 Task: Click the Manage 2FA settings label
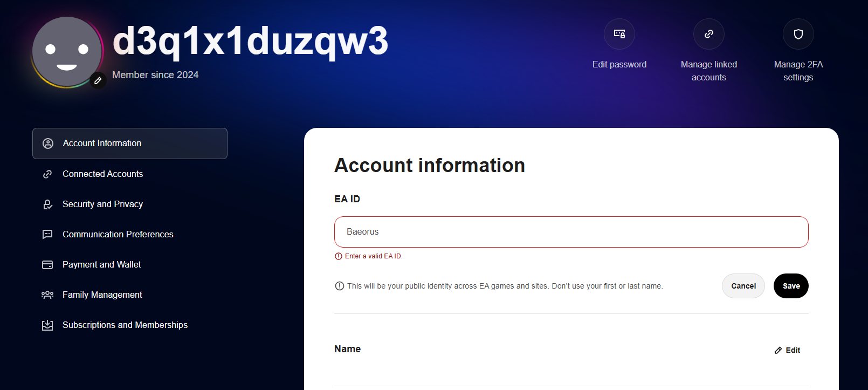pos(798,71)
